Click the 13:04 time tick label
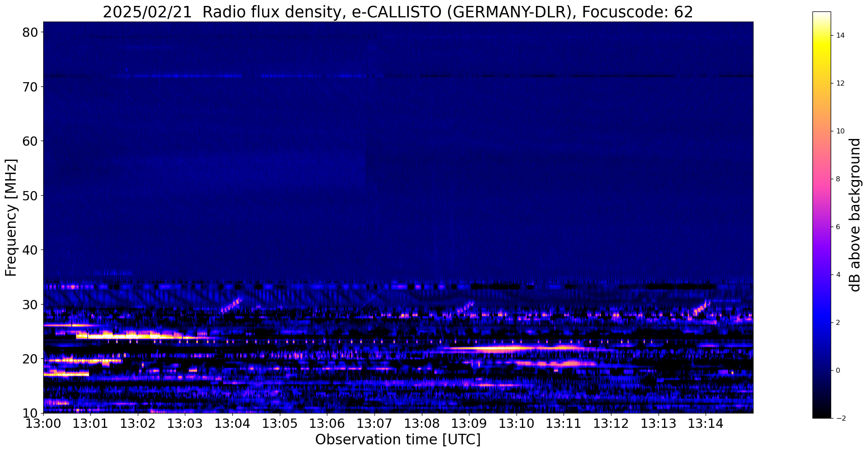The height and width of the screenshot is (452, 868). click(x=232, y=423)
